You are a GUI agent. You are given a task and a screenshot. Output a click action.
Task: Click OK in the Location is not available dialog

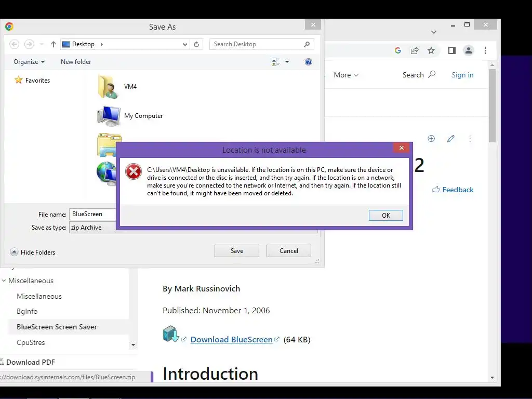(386, 215)
